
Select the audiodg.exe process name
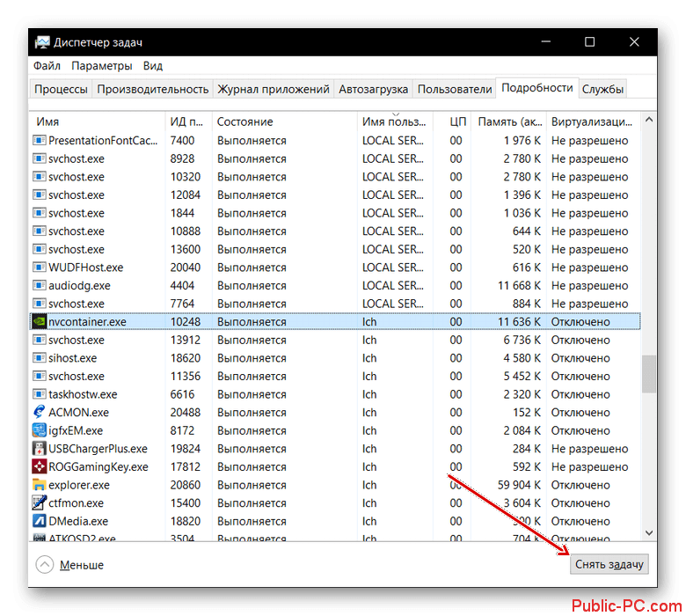click(79, 285)
